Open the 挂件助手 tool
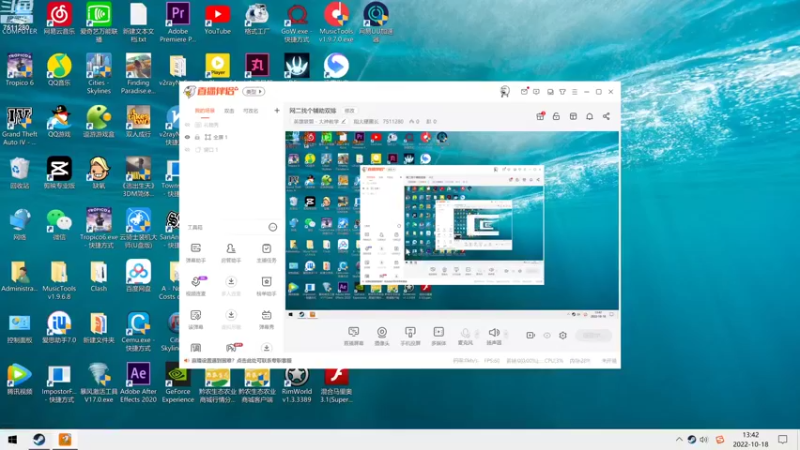 pyautogui.click(x=266, y=286)
